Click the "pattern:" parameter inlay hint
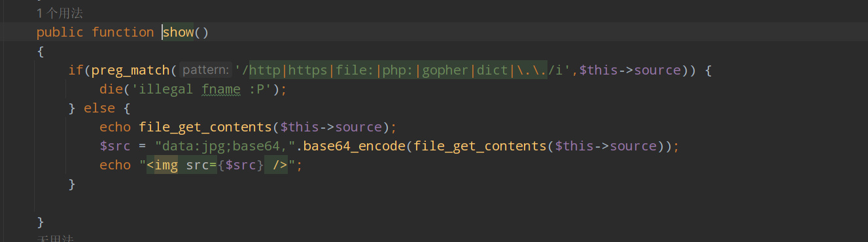Screen dimensions: 868x242 (x=205, y=70)
